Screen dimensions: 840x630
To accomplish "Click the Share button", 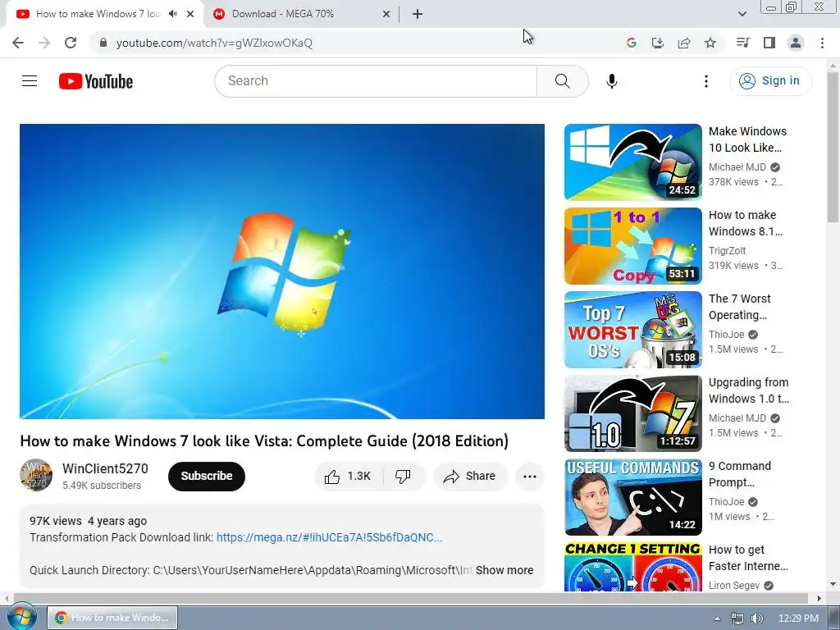I will point(470,477).
